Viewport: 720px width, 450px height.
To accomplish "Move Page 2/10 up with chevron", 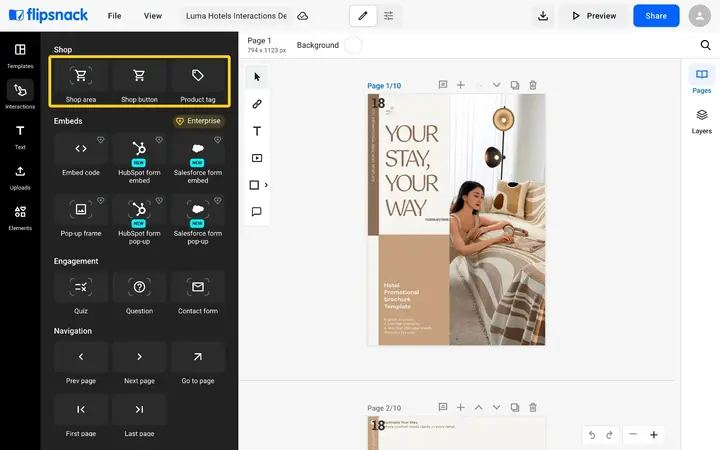I will [x=478, y=407].
